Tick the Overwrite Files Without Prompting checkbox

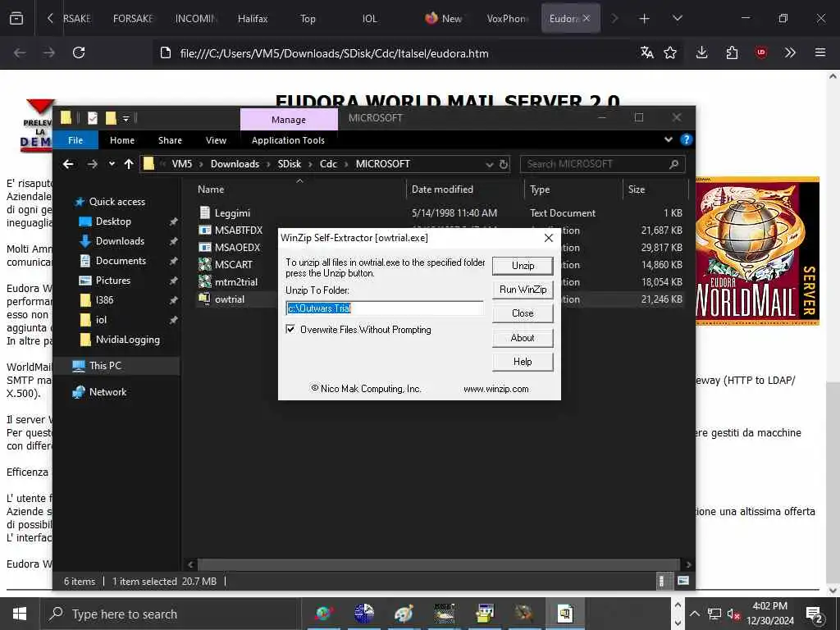pyautogui.click(x=290, y=329)
